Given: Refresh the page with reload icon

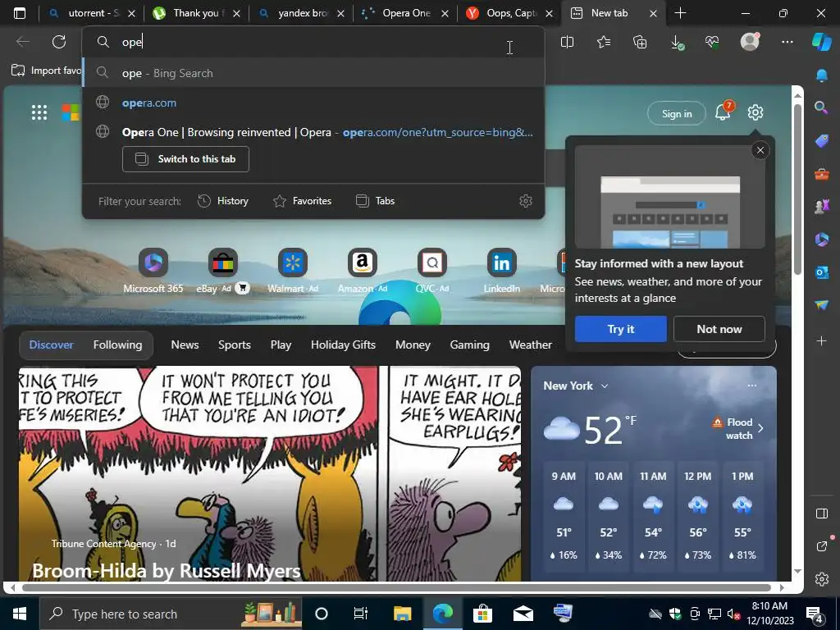Looking at the screenshot, I should 59,42.
